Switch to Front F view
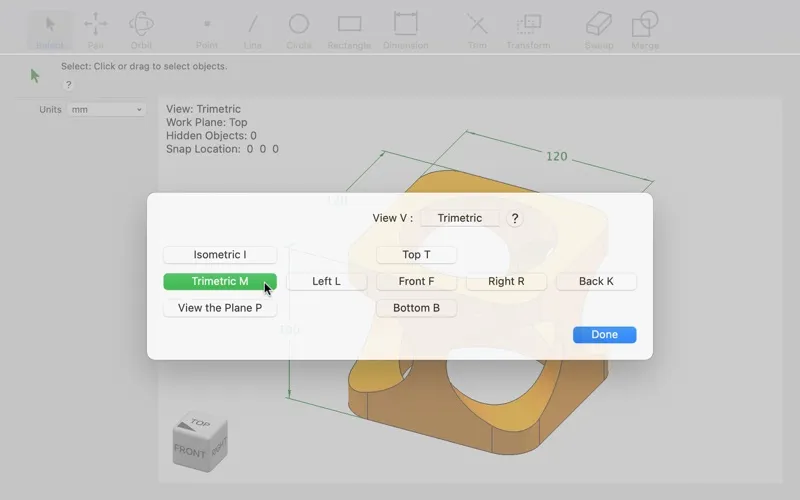Screen dimensions: 800x500 pos(416,281)
